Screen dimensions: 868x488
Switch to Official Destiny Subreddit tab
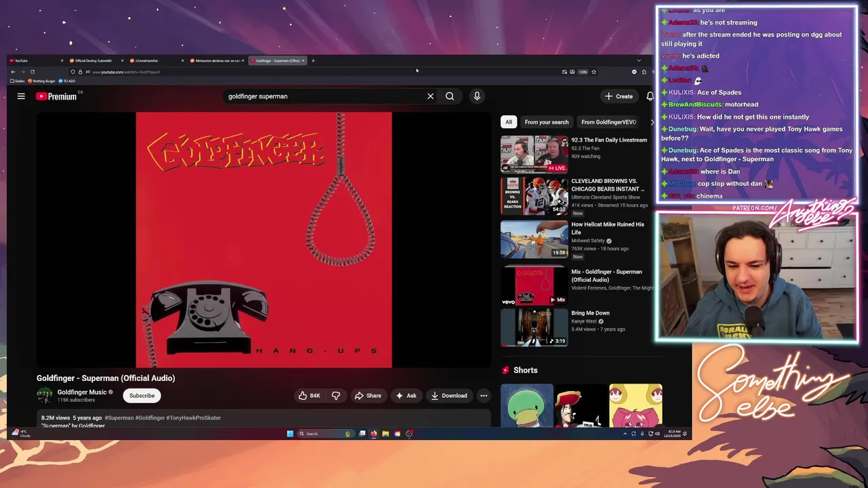pyautogui.click(x=95, y=61)
